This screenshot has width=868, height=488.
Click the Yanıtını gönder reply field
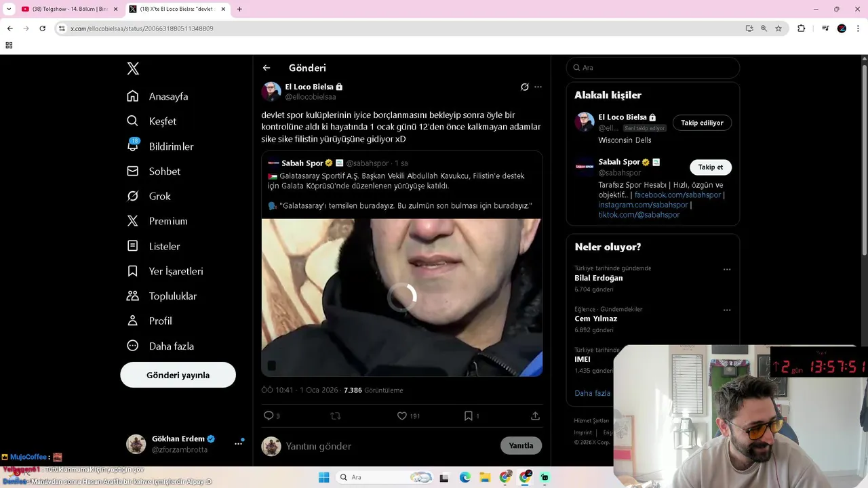(x=390, y=446)
